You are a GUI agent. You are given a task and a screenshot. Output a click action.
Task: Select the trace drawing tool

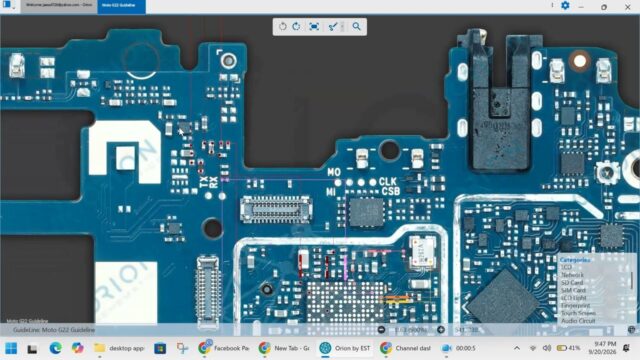click(x=333, y=27)
